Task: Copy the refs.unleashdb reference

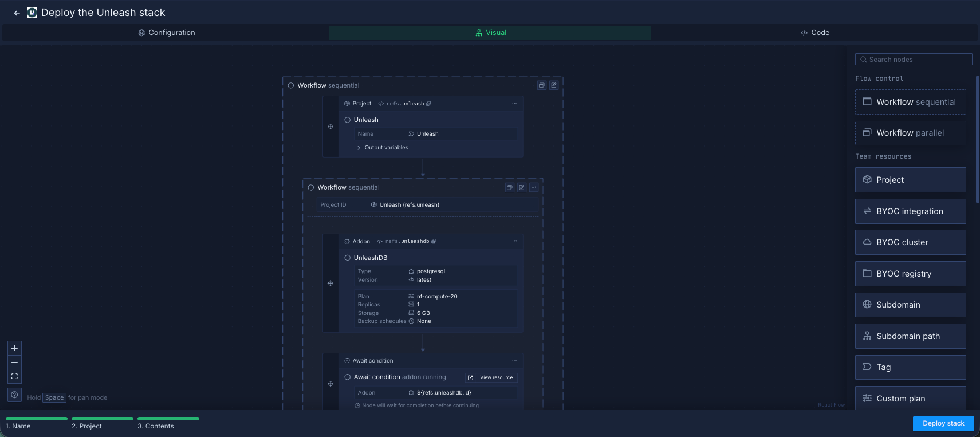Action: pos(434,241)
